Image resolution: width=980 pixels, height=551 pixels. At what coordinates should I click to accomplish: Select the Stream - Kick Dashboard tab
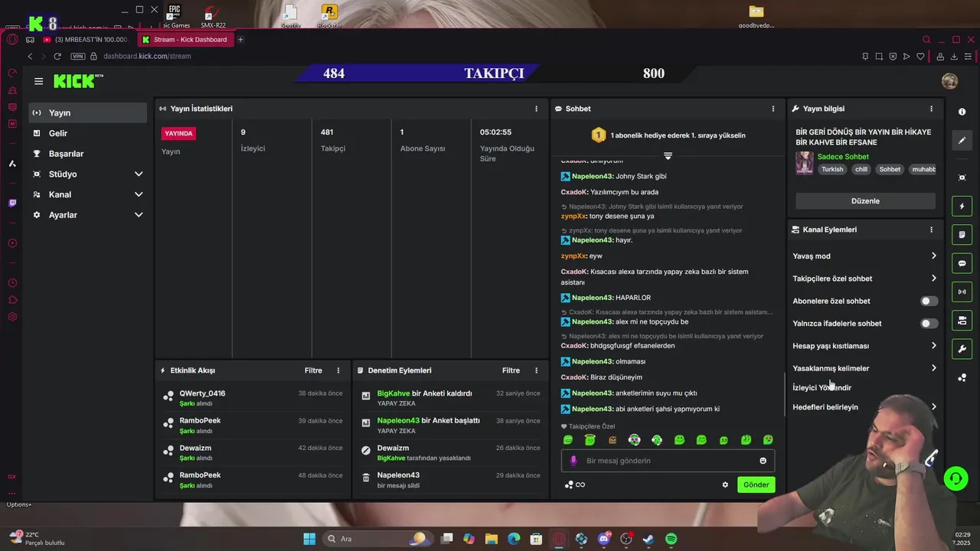185,40
